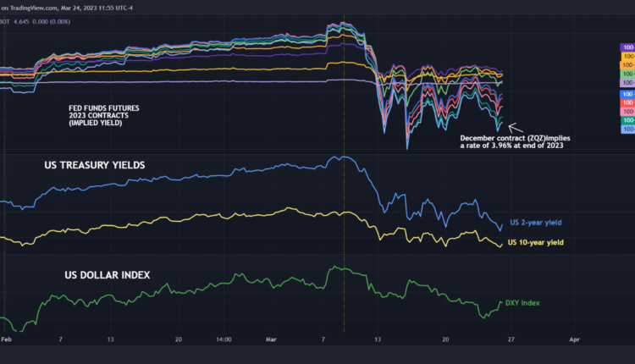Select the pink price tag on right axis
Viewport: 635px width, 364px height.
[627, 111]
